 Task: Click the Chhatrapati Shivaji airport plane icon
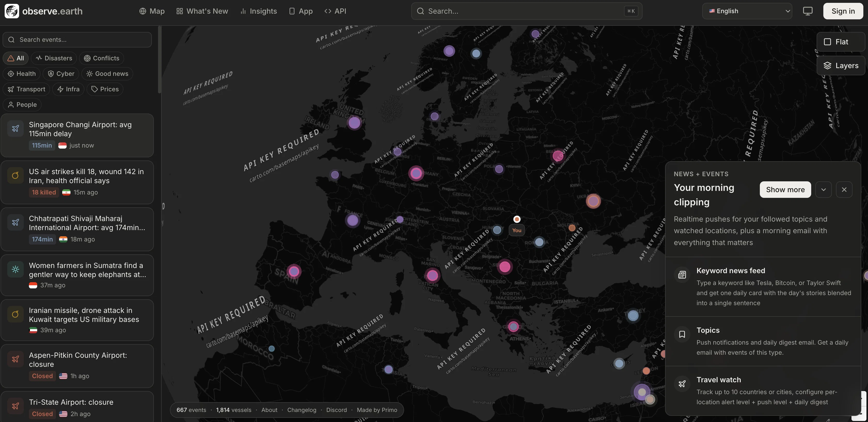tap(15, 222)
